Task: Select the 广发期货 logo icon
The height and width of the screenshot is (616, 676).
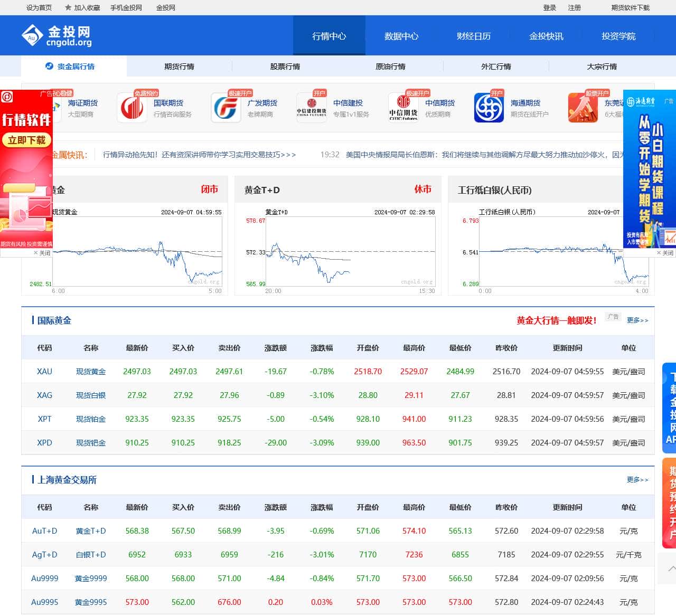Action: click(x=226, y=107)
